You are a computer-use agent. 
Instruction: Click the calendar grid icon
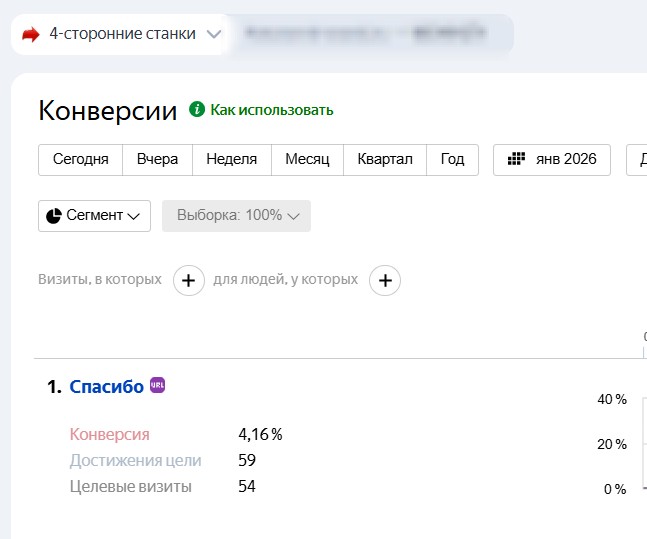[x=517, y=160]
